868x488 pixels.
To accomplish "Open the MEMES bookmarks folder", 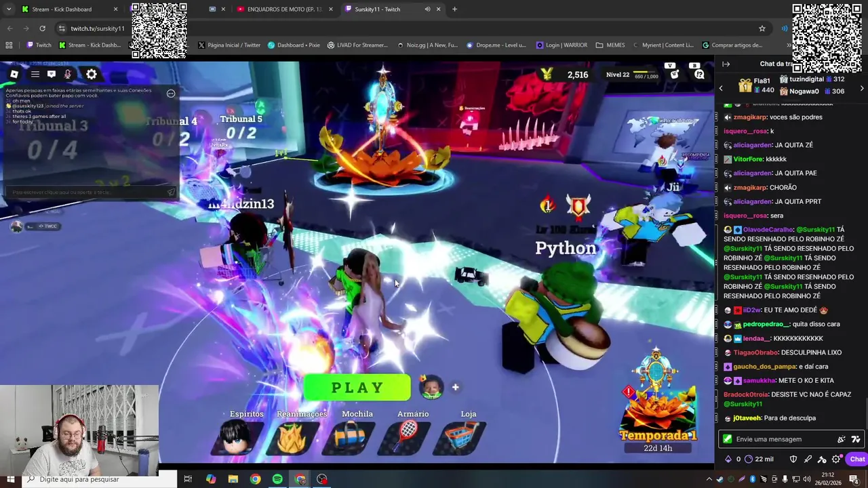I will coord(610,45).
